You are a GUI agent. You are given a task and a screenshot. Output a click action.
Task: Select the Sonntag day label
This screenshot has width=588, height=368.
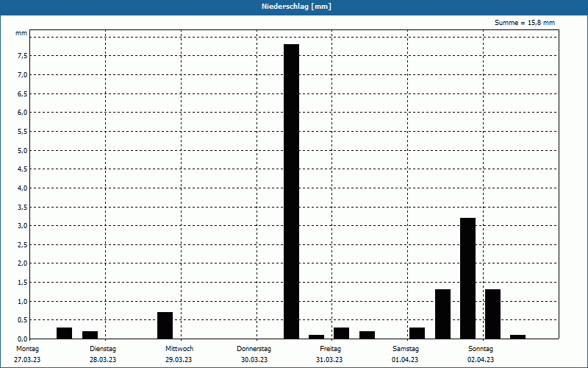point(481,349)
